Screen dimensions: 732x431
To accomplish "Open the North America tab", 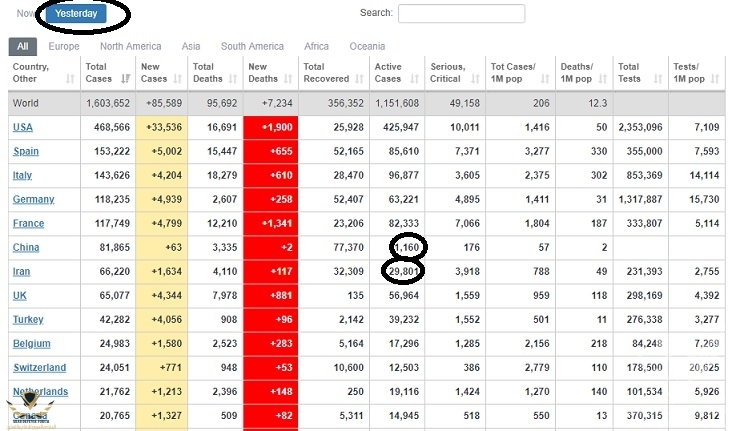I will [x=130, y=46].
